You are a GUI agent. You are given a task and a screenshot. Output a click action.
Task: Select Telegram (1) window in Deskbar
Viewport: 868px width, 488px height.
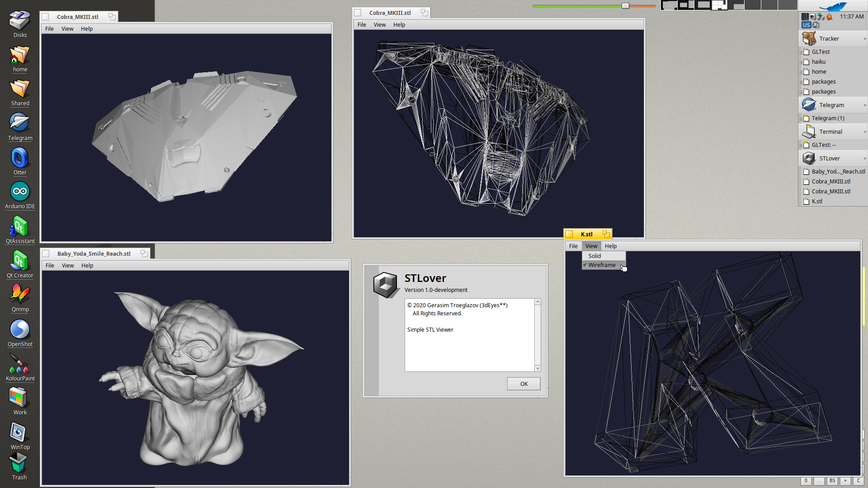(833, 118)
